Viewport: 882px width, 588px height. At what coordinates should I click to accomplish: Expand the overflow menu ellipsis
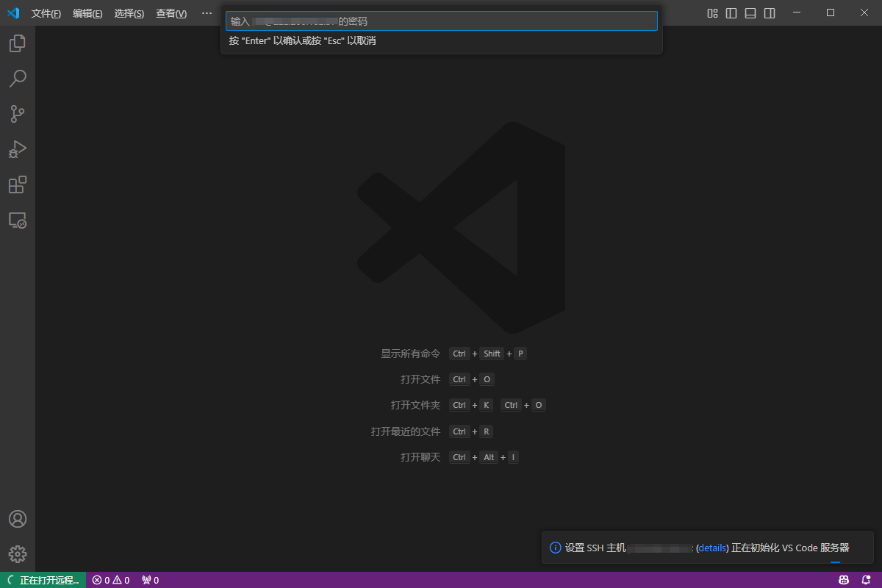click(x=207, y=13)
